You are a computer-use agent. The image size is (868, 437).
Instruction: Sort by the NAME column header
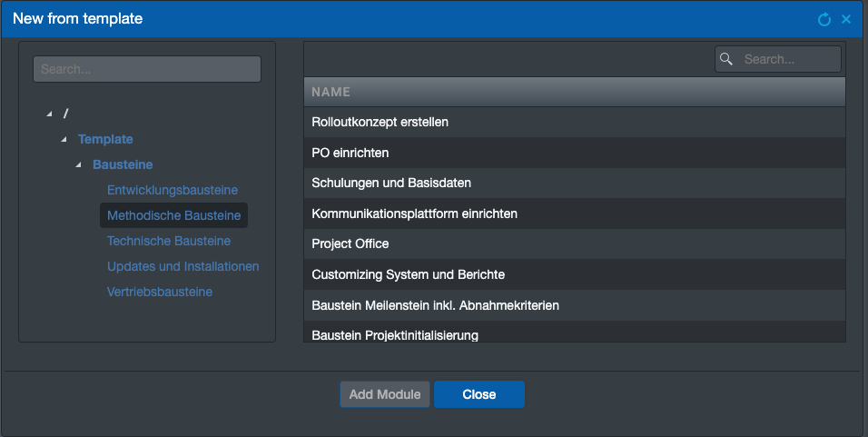pyautogui.click(x=574, y=92)
